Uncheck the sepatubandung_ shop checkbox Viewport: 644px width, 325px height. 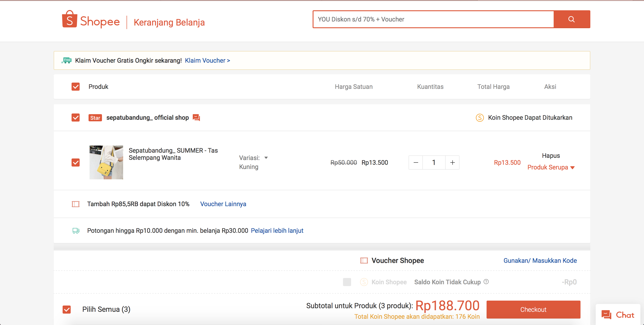76,118
